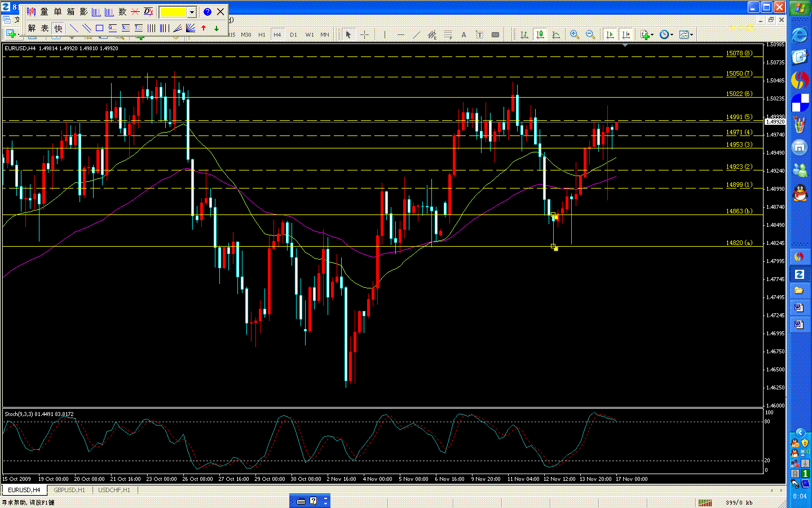The width and height of the screenshot is (812, 508).
Task: Open the indicators list dropdown
Action: coord(647,35)
